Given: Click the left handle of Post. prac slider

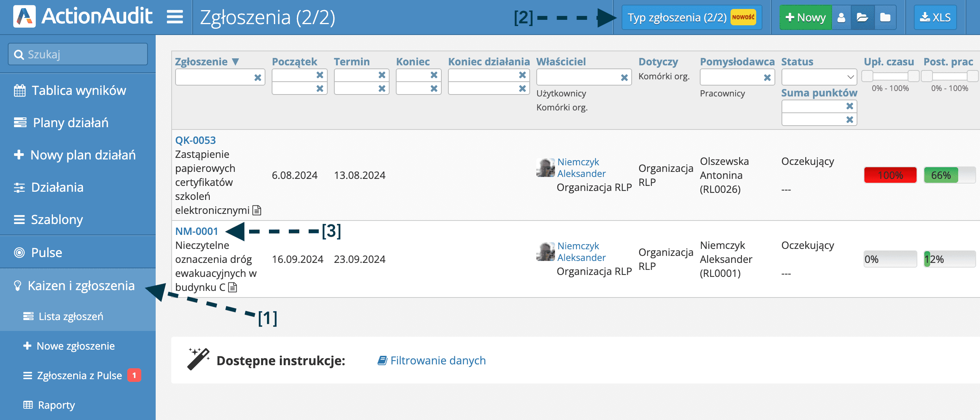Looking at the screenshot, I should click(x=927, y=76).
